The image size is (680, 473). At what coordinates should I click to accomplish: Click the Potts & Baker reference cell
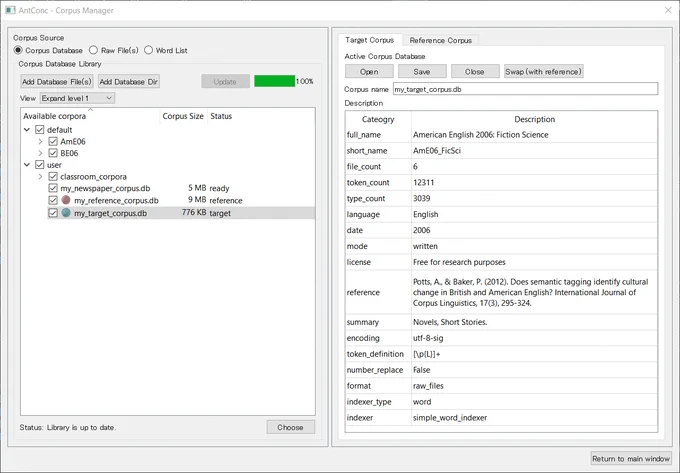[534, 292]
